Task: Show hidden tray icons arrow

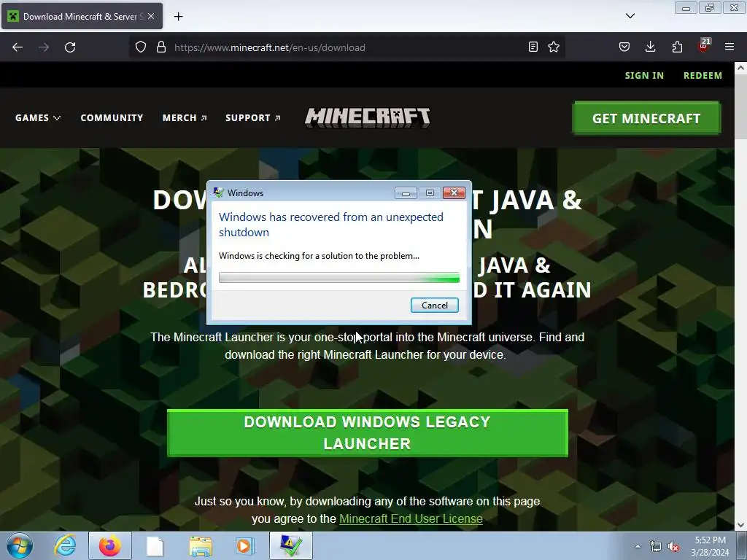Action: 638,546
